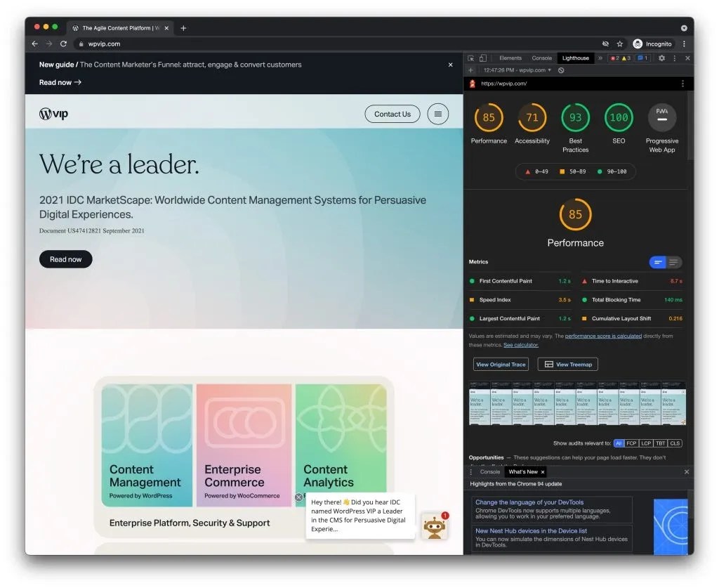Close The Agile Content Platform tab

166,28
